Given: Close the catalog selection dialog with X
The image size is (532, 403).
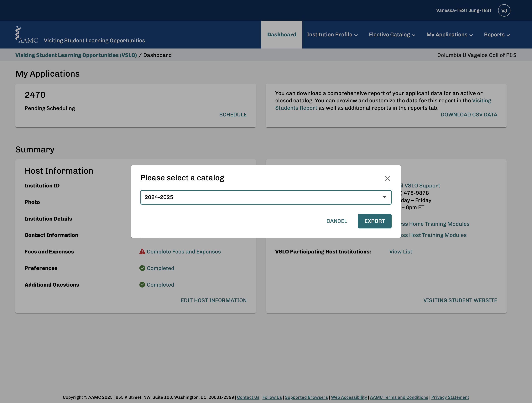Looking at the screenshot, I should tap(387, 178).
